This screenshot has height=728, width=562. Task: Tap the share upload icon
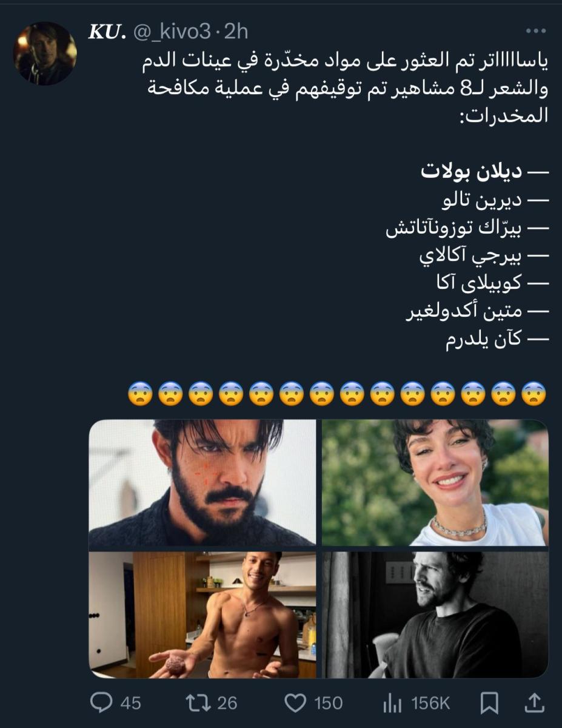pyautogui.click(x=534, y=703)
